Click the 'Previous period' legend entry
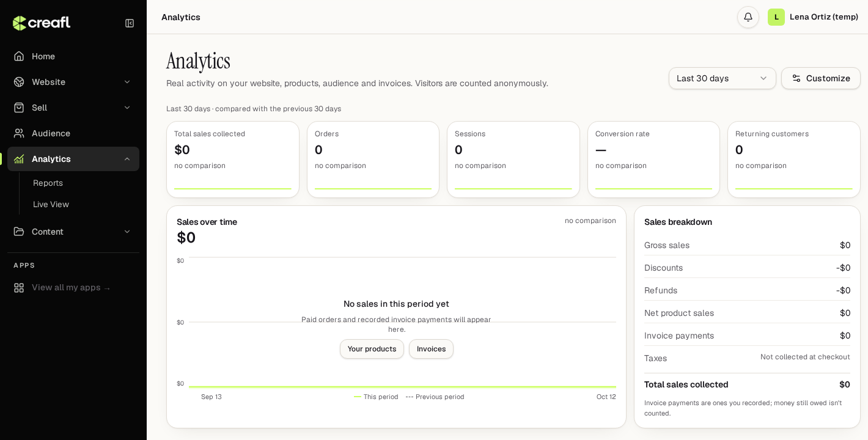The image size is (868, 440). (x=435, y=397)
